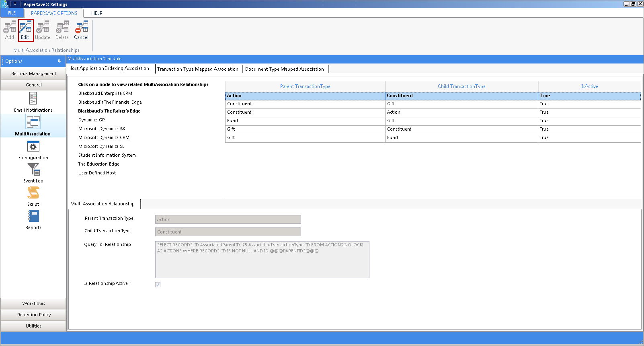Screen dimensions: 644x346
Task: Click the Options panel header
Action: (33, 61)
